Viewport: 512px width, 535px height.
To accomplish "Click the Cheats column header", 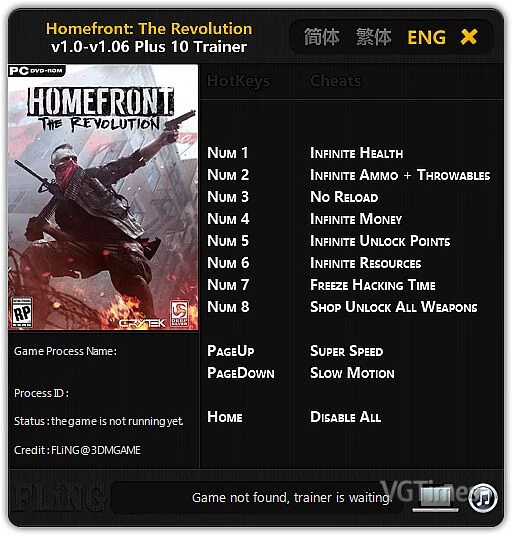I will (336, 81).
